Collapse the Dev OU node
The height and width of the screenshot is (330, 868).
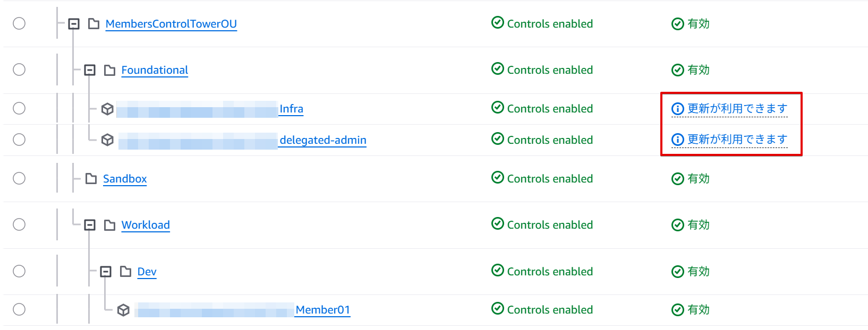[x=106, y=272]
